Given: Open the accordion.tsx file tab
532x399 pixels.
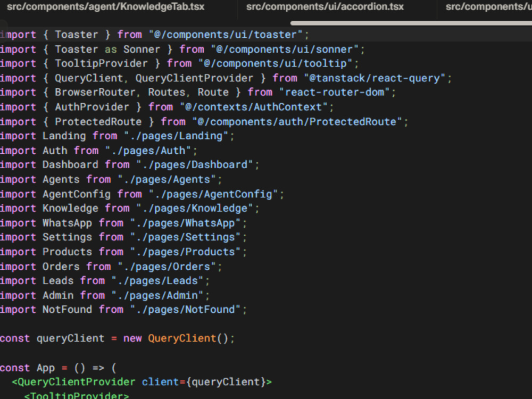Looking at the screenshot, I should 325,7.
